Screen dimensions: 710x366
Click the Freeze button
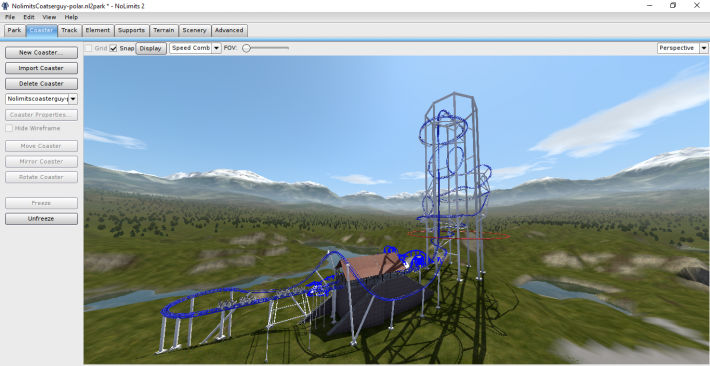pos(41,203)
